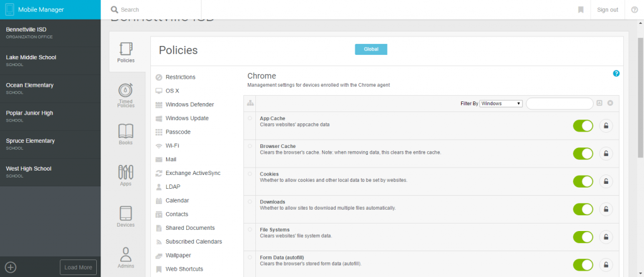Open Timed Policies section

[x=126, y=95]
